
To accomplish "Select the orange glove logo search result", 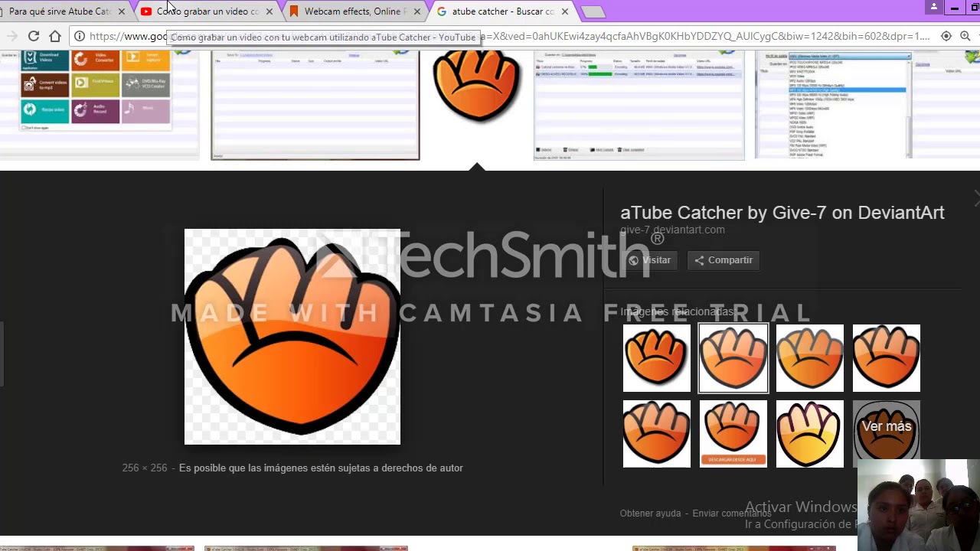I will (476, 88).
